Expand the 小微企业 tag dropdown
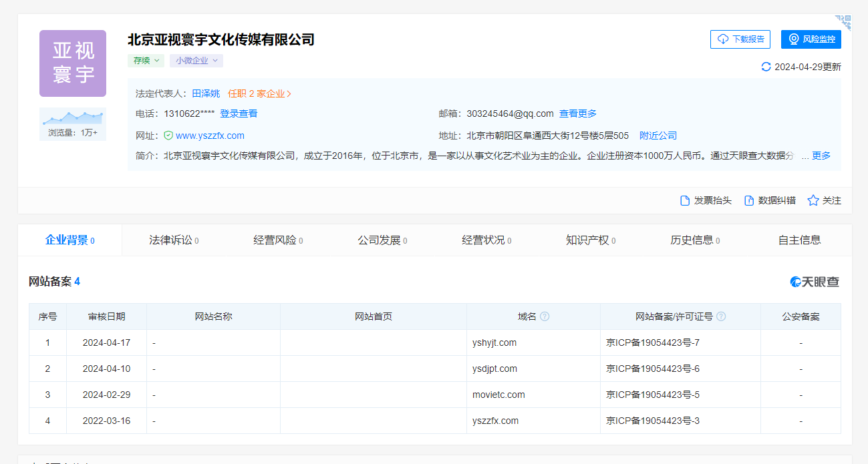Screen dimensions: 868x464 pyautogui.click(x=196, y=60)
